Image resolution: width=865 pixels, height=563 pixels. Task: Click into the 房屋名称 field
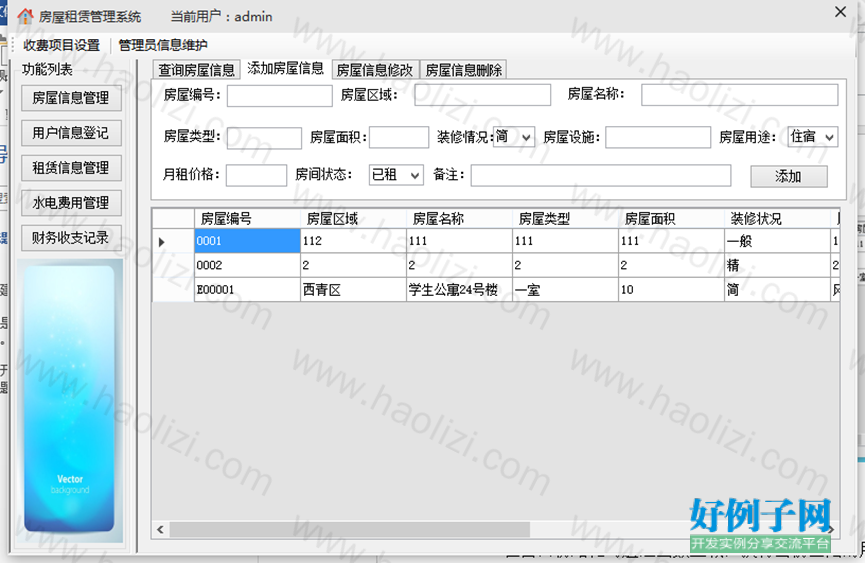click(x=739, y=95)
